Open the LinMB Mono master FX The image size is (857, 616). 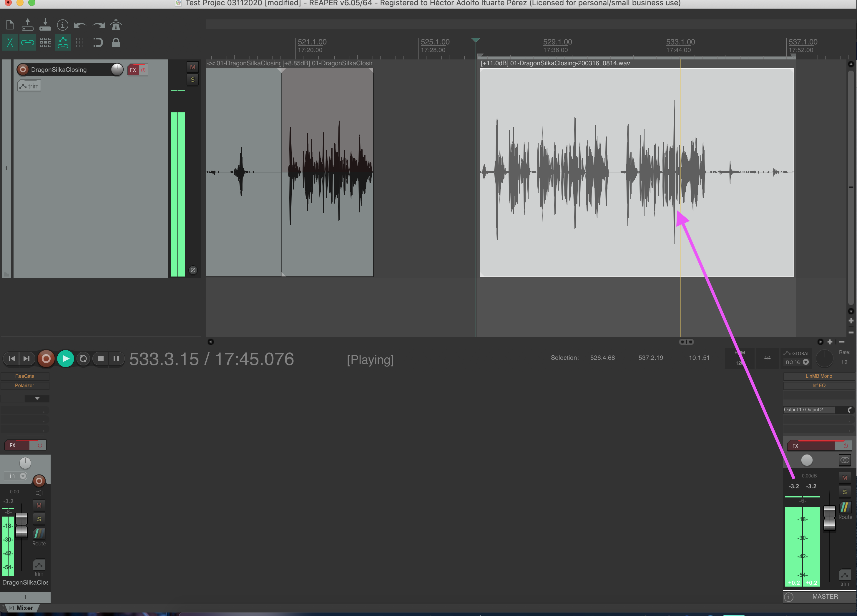[818, 376]
